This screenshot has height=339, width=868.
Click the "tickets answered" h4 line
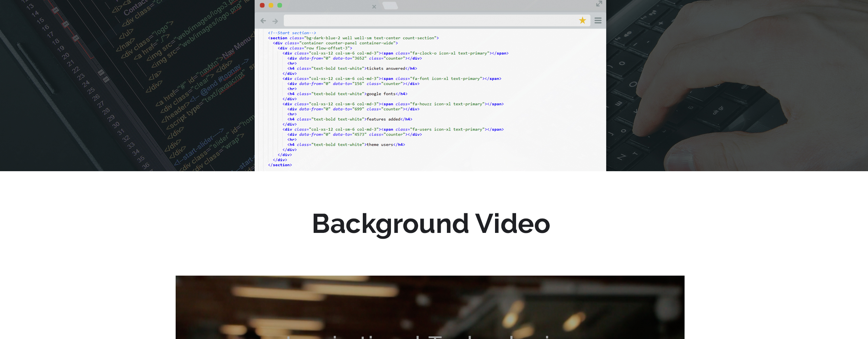352,68
